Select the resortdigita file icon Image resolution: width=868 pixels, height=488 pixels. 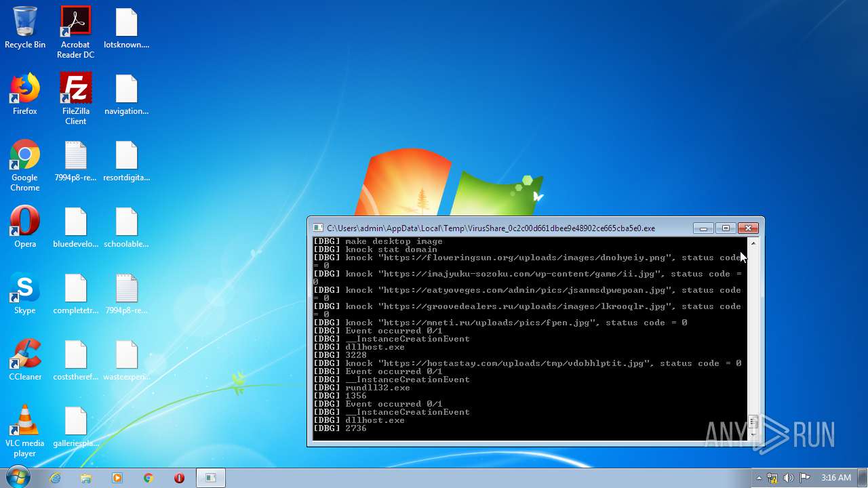point(126,161)
